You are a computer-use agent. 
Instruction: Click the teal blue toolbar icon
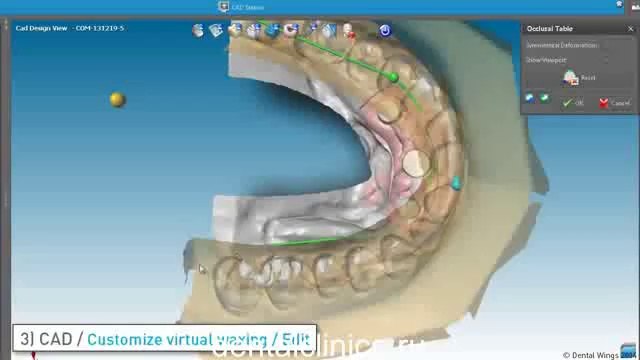coord(272,30)
